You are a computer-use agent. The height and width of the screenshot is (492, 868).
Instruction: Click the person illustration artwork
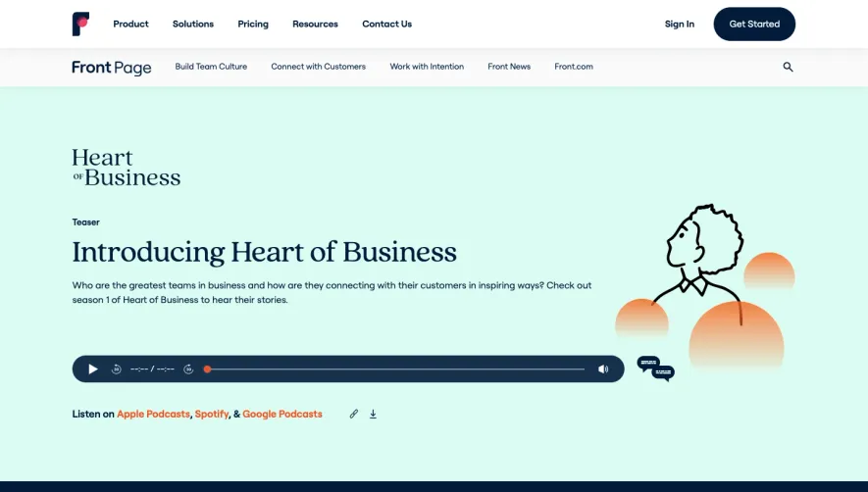(706, 288)
